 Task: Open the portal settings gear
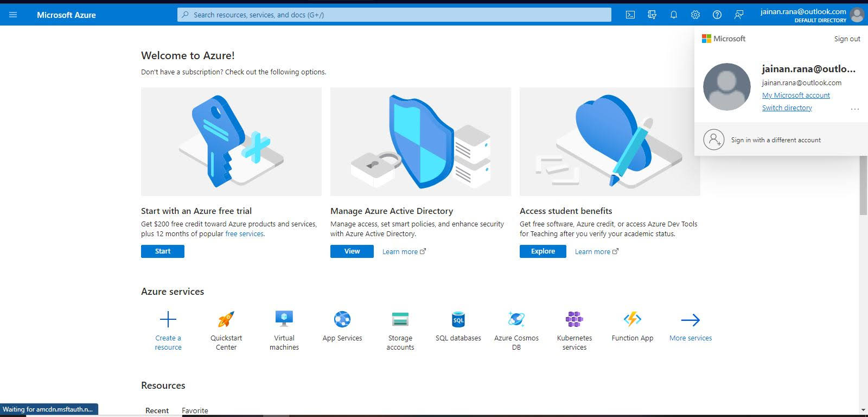[695, 15]
